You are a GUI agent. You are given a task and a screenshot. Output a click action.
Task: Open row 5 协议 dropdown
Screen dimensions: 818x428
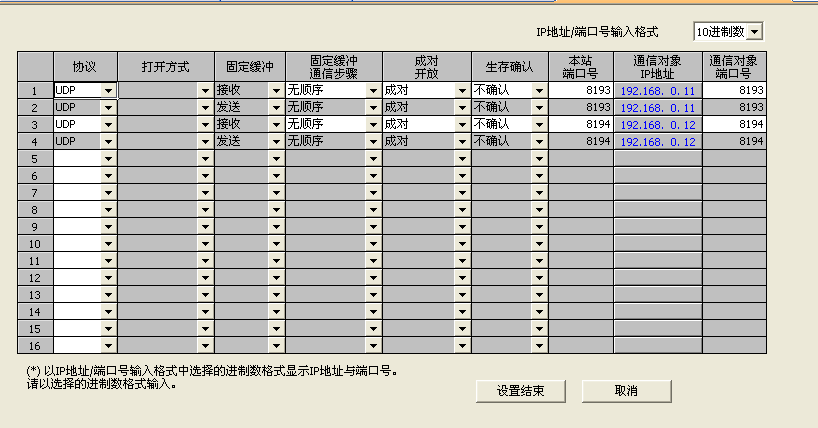[x=108, y=158]
